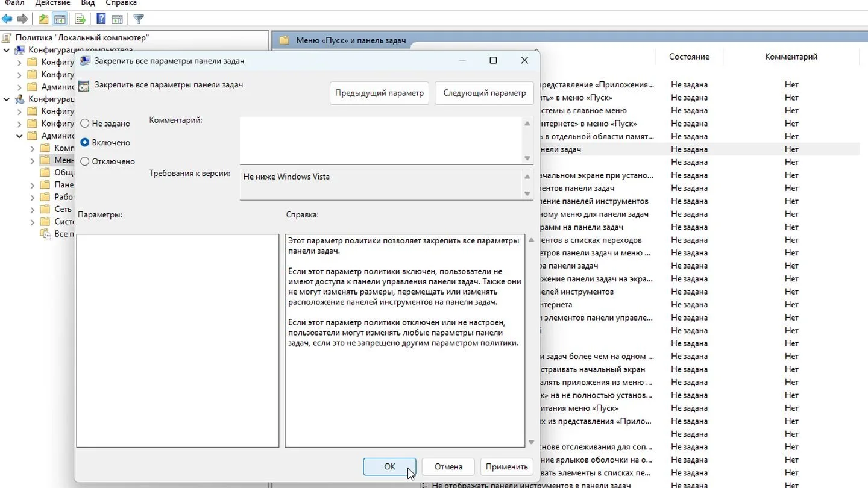Click the 'Применить' button
Viewport: 868px width, 488px height.
(x=506, y=466)
